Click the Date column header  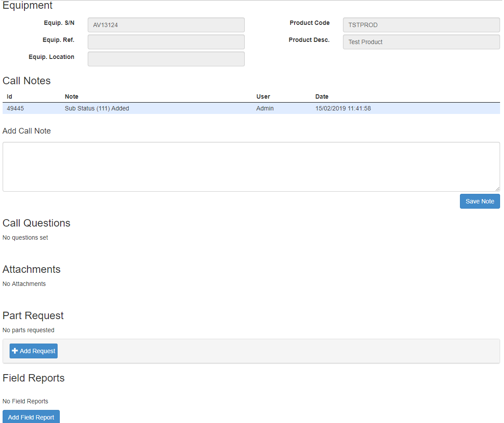click(322, 96)
